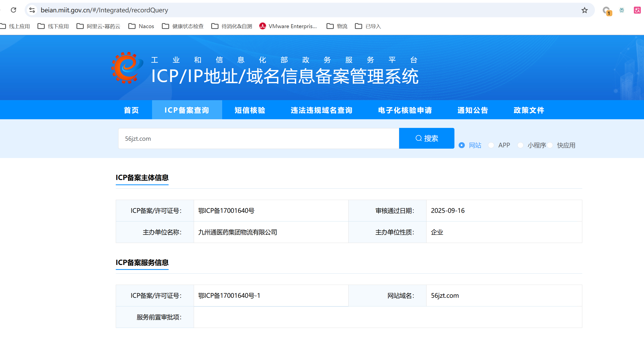The image size is (644, 339).
Task: Expand the Nacos bookmark folder
Action: pyautogui.click(x=141, y=26)
